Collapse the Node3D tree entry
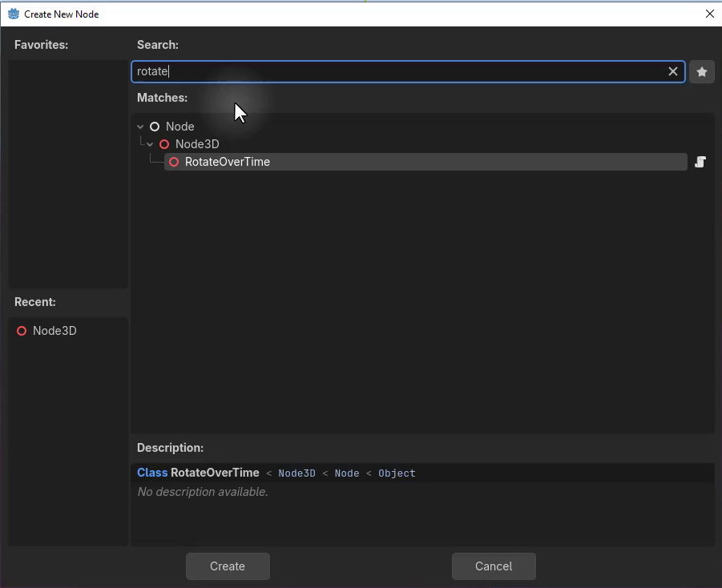 pyautogui.click(x=150, y=144)
